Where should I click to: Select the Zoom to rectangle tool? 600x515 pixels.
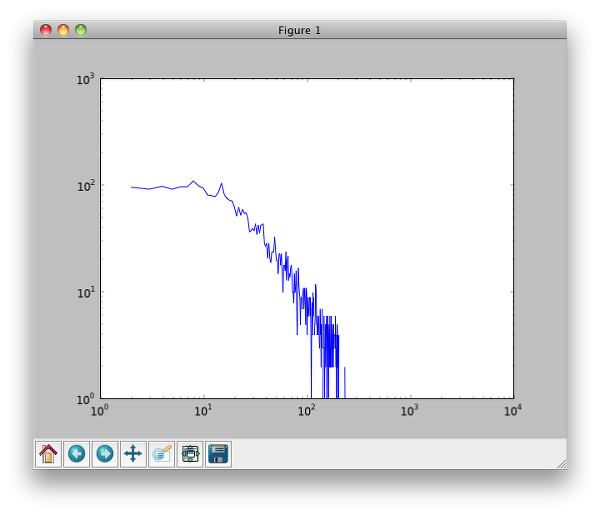click(x=161, y=454)
